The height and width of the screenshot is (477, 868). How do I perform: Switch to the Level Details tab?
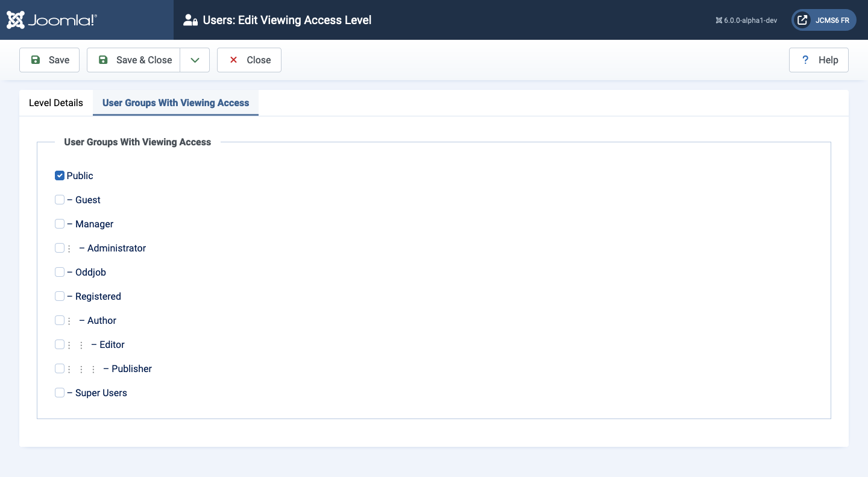(56, 103)
